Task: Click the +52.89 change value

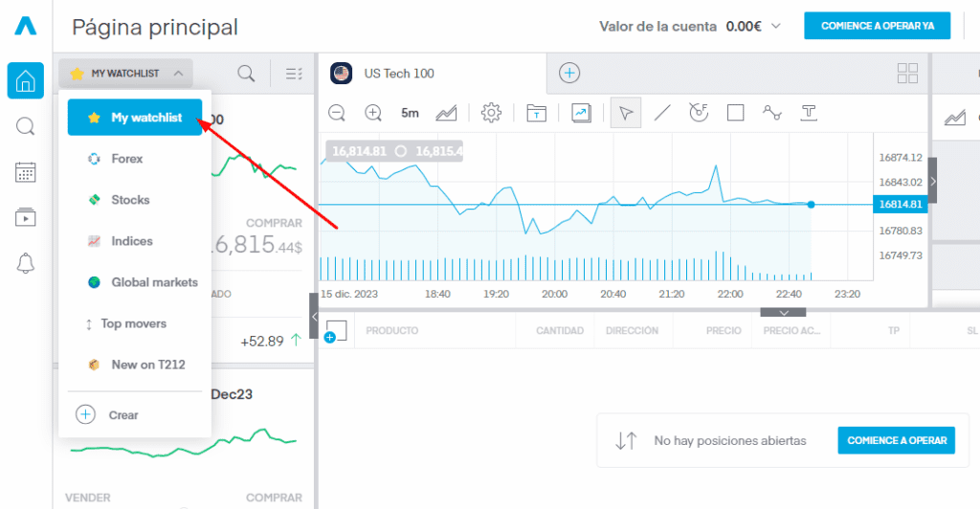Action: 262,341
